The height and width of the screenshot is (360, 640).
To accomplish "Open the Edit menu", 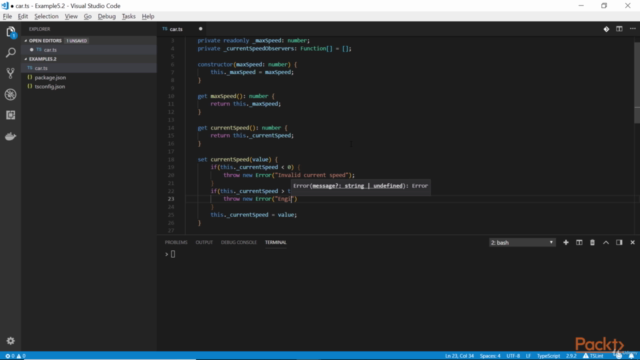I will pos(23,16).
